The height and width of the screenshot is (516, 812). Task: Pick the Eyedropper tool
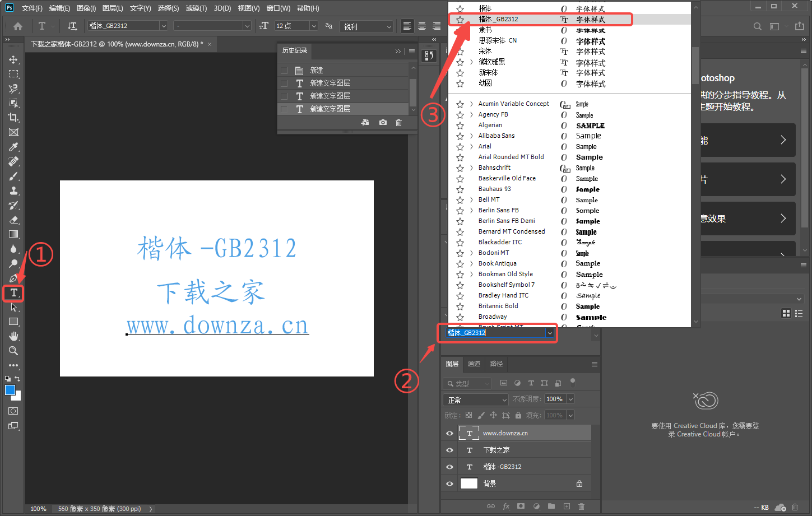pos(13,147)
